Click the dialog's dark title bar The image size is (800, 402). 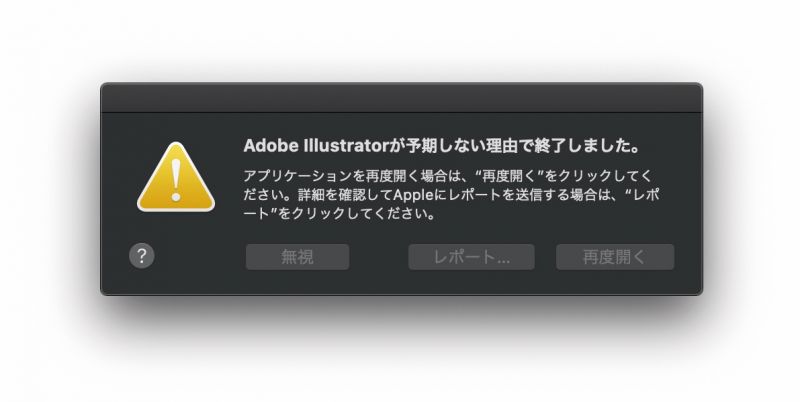[400, 97]
